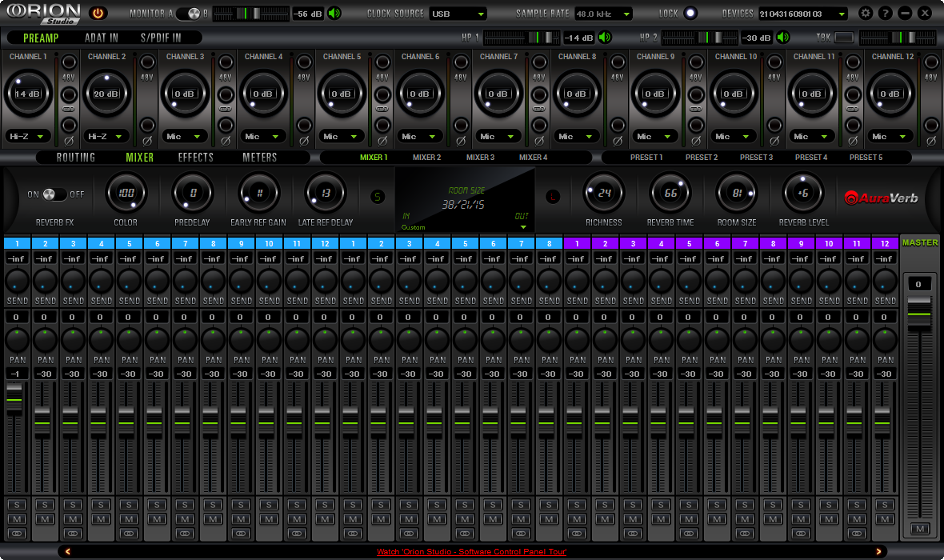
Task: Mute the monitor output speaker icon
Action: point(334,13)
